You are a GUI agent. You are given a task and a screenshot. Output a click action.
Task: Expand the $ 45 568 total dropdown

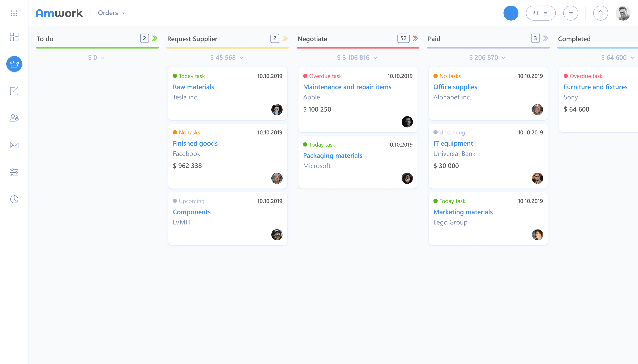(227, 58)
